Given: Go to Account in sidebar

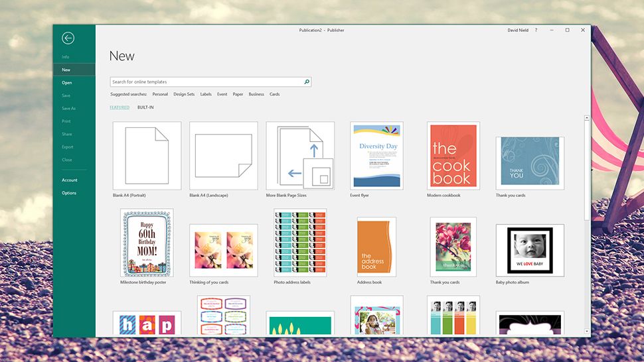Looking at the screenshot, I should point(70,180).
